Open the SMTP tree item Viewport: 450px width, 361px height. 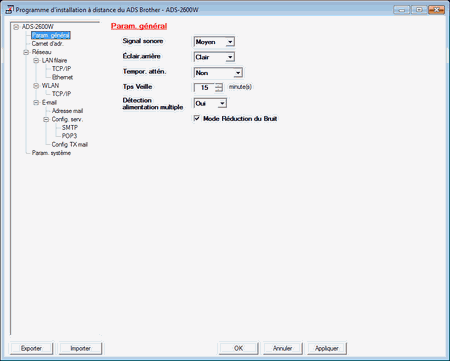click(x=70, y=127)
